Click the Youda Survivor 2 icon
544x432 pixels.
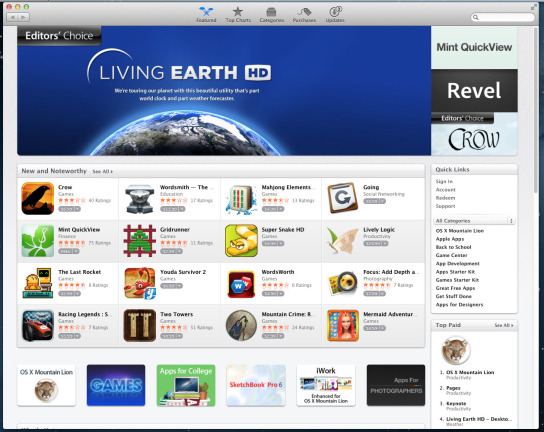(x=139, y=283)
